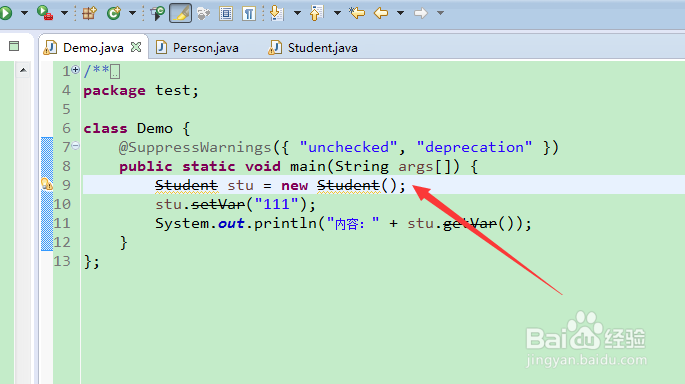This screenshot has height=384, width=685.
Task: Close the Demo.java tab
Action: [x=136, y=47]
